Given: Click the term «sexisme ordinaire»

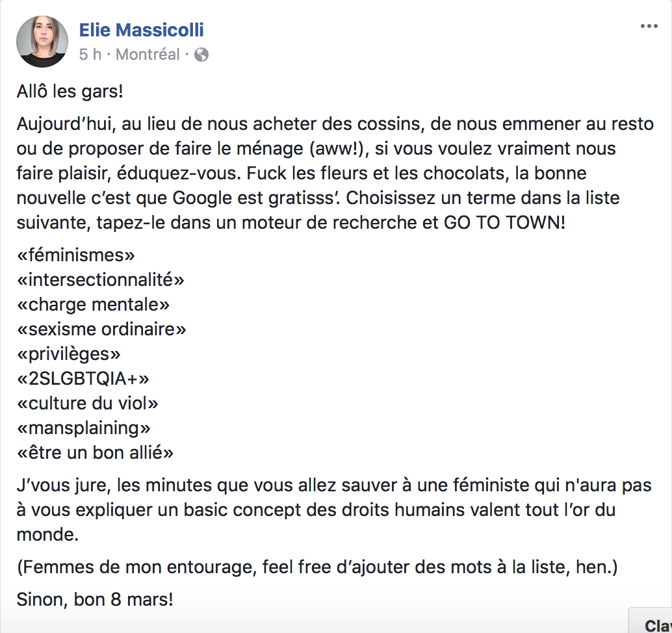Looking at the screenshot, I should (x=101, y=329).
